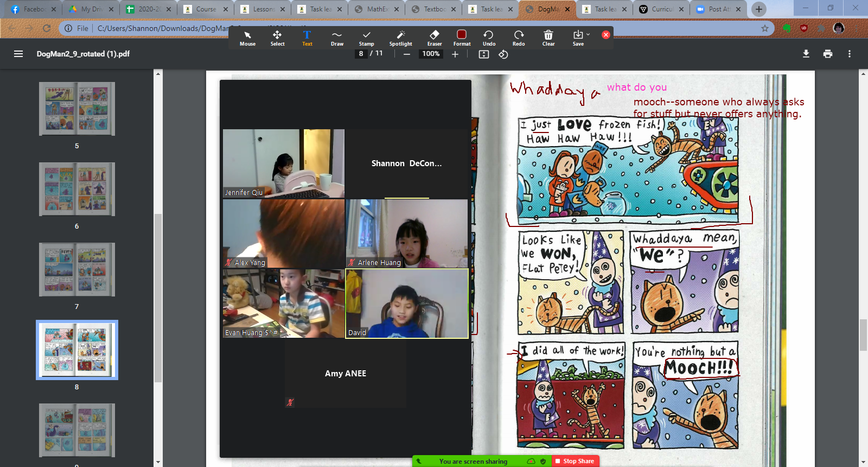Screen dimensions: 868x467
Task: Select the Mouse annotation tool
Action: (x=247, y=38)
